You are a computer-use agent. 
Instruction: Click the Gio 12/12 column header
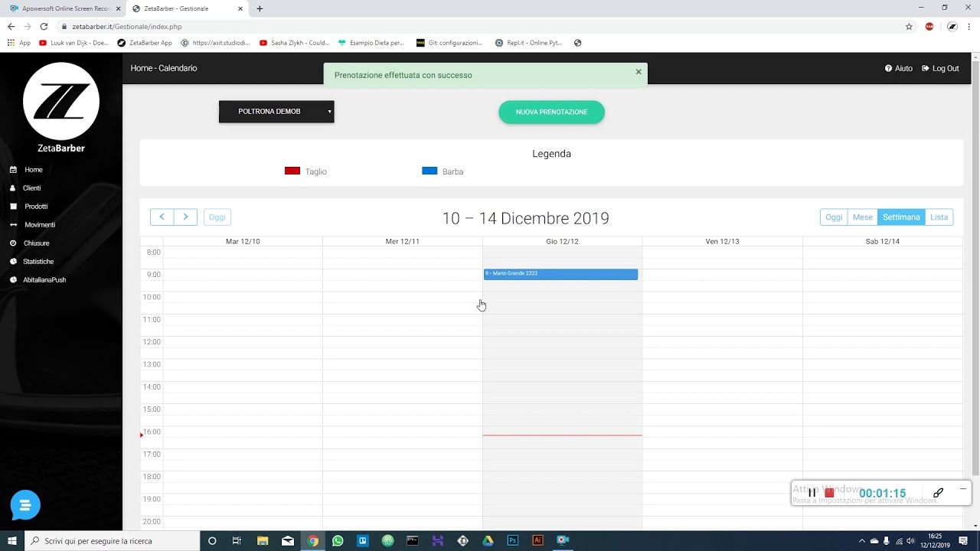tap(562, 242)
